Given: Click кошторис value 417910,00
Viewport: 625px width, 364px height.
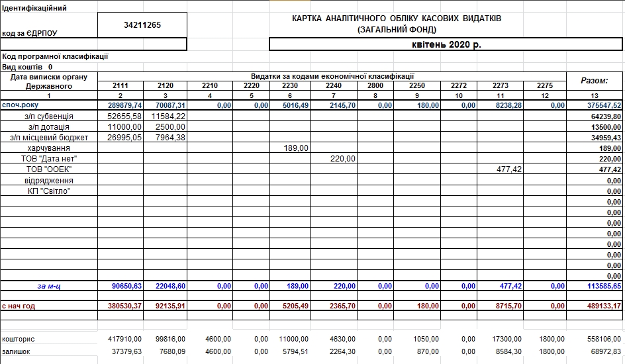Looking at the screenshot, I should (x=124, y=340).
